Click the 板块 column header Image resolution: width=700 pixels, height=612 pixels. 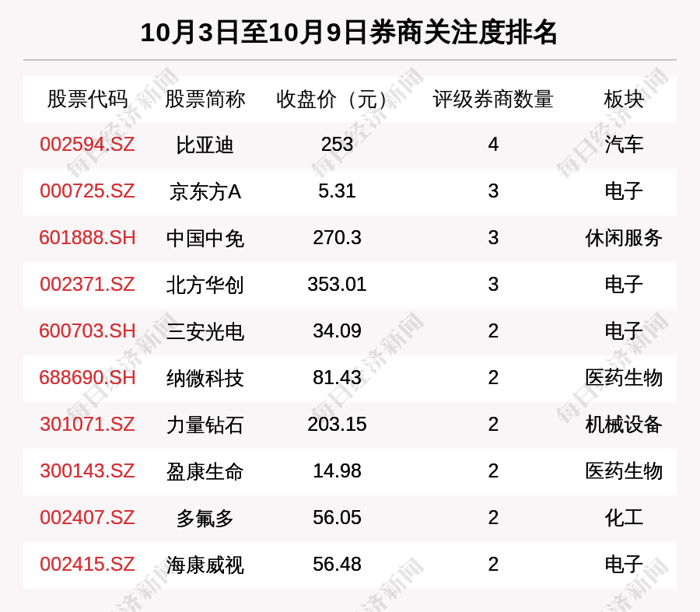(x=624, y=100)
